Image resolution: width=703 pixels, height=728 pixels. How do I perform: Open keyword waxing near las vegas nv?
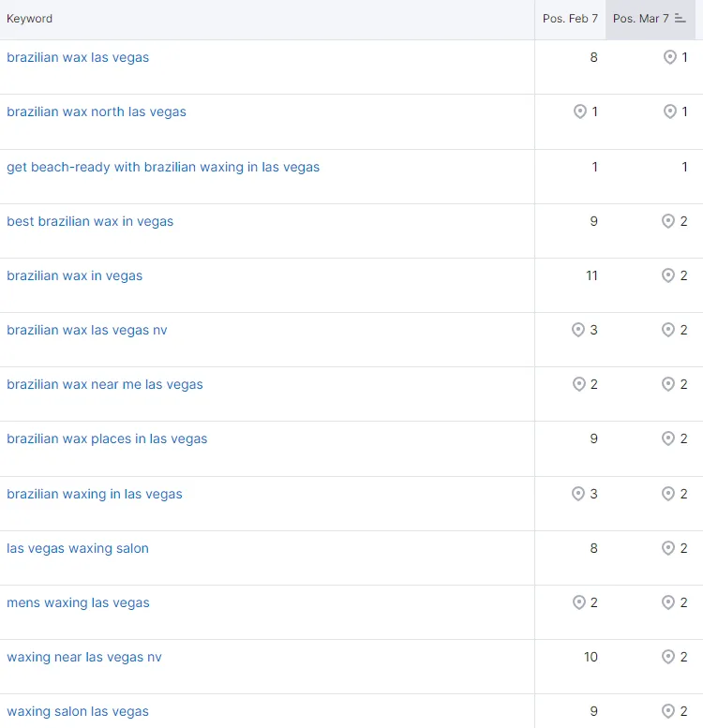click(84, 658)
